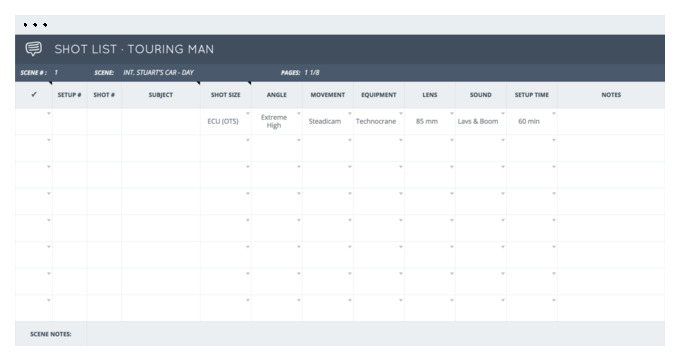Select the SHOT # column header
Screen dimensions: 680x361
click(x=104, y=95)
